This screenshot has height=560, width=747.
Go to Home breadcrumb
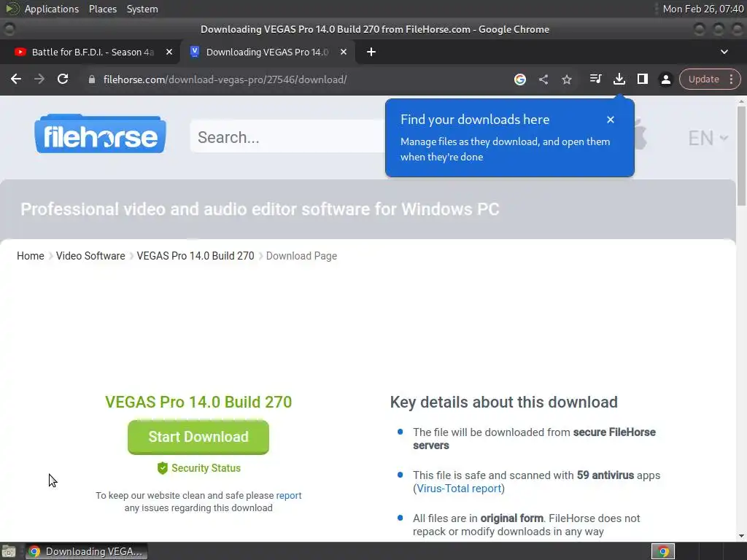click(31, 256)
